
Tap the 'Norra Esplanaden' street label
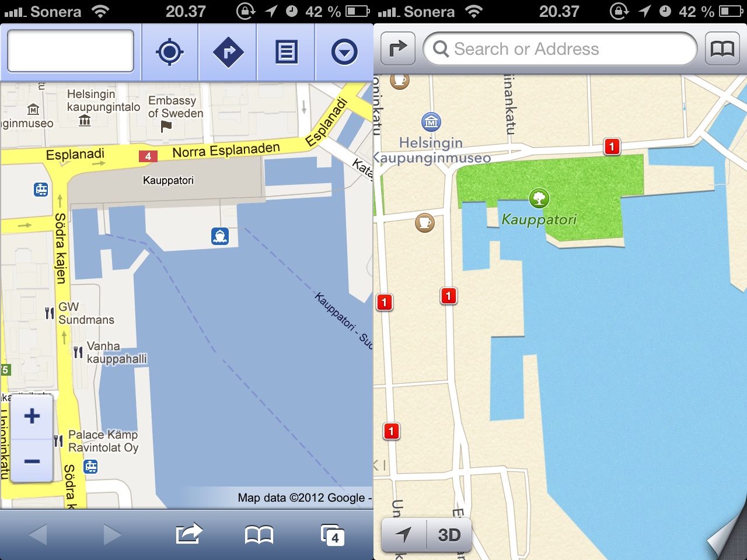pos(226,150)
